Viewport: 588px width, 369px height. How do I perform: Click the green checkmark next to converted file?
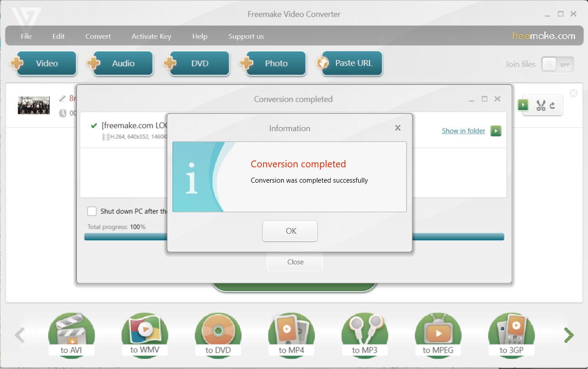coord(94,125)
